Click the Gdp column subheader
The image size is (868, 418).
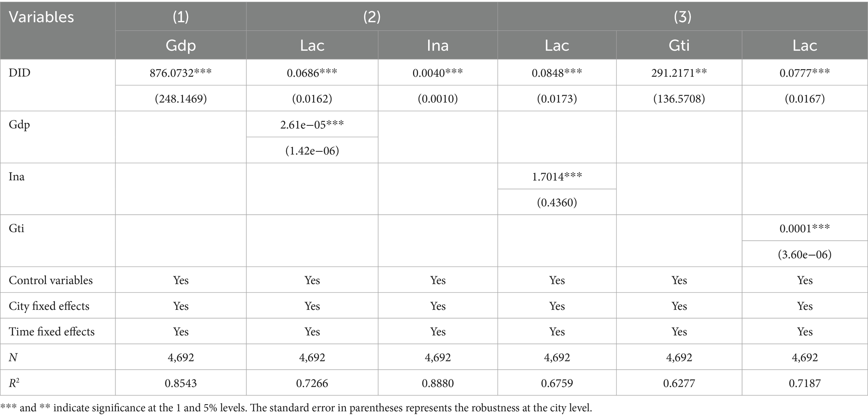point(180,45)
